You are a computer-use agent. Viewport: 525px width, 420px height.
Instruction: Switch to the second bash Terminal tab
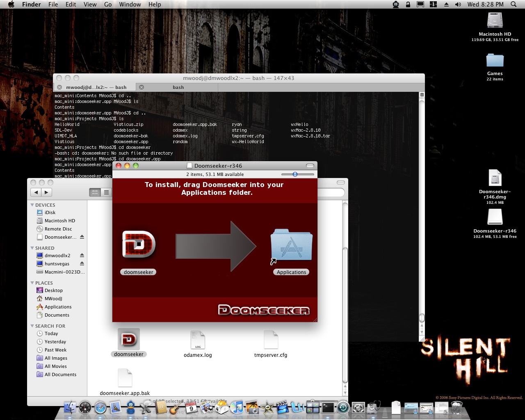pos(178,87)
